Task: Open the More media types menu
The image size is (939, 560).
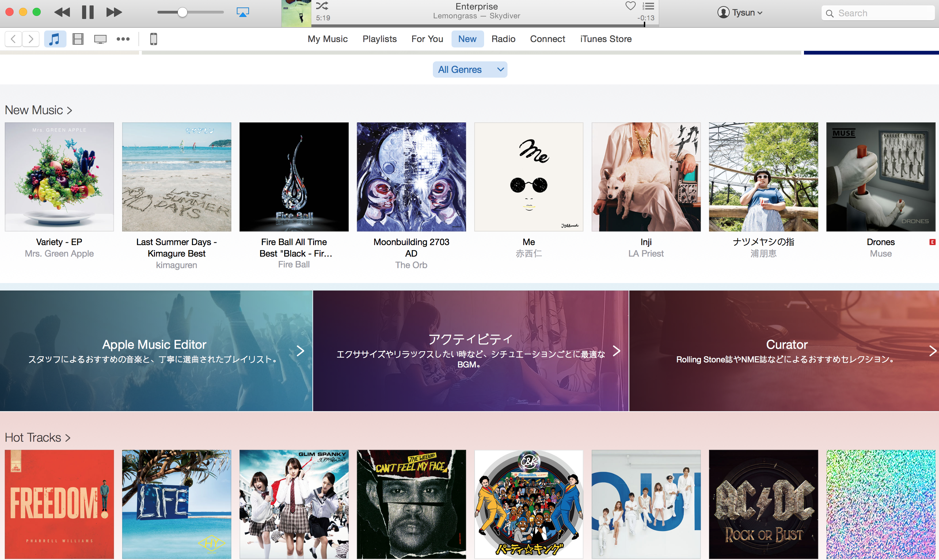Action: coord(123,39)
